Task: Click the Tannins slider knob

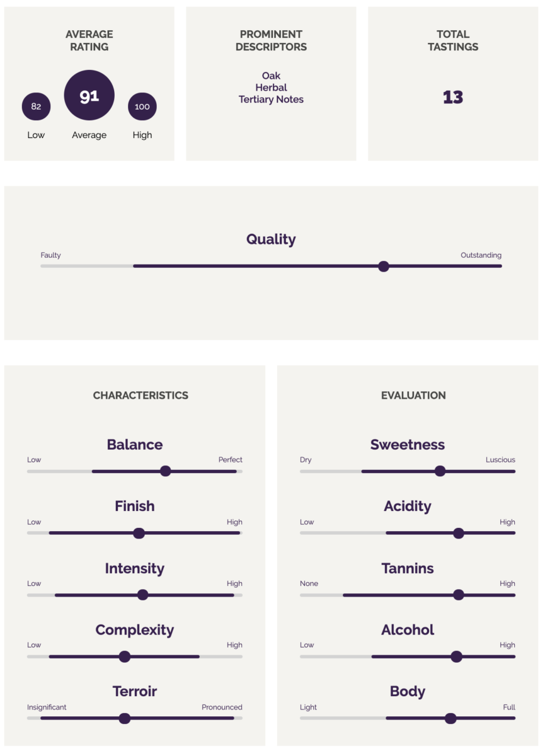Action: coord(459,595)
